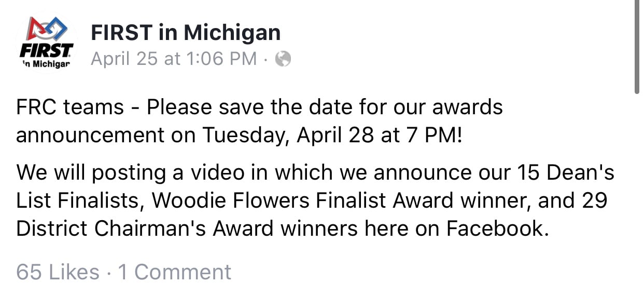Select the 'FRC teams - Please save' paragraph
Viewport: 644px width, 296px height.
pyautogui.click(x=260, y=120)
